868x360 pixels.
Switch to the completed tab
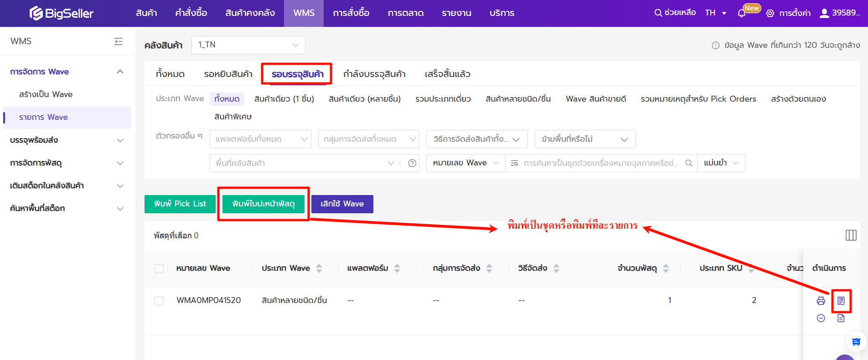click(447, 74)
